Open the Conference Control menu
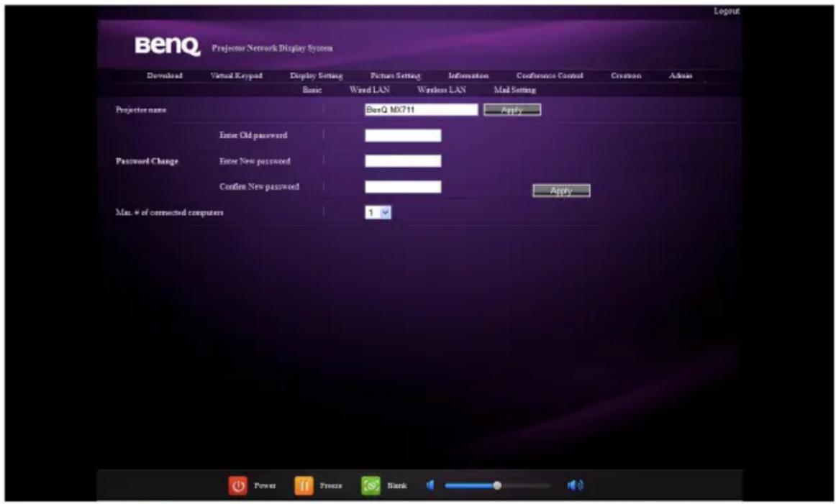The height and width of the screenshot is (504, 836). [550, 75]
